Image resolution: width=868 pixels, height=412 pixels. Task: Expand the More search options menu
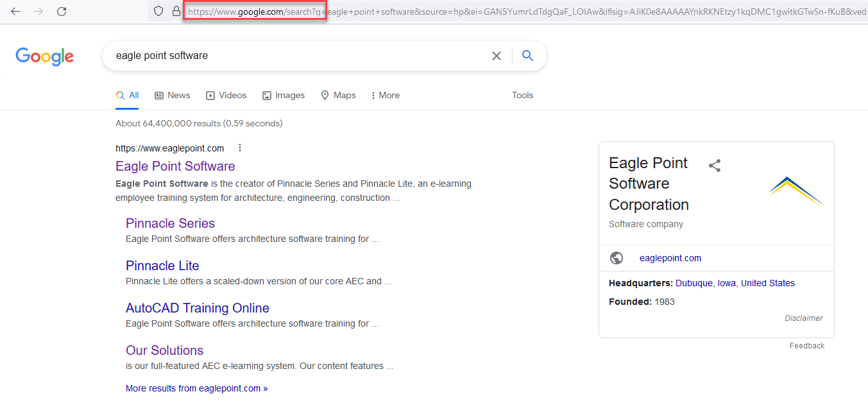click(x=385, y=95)
